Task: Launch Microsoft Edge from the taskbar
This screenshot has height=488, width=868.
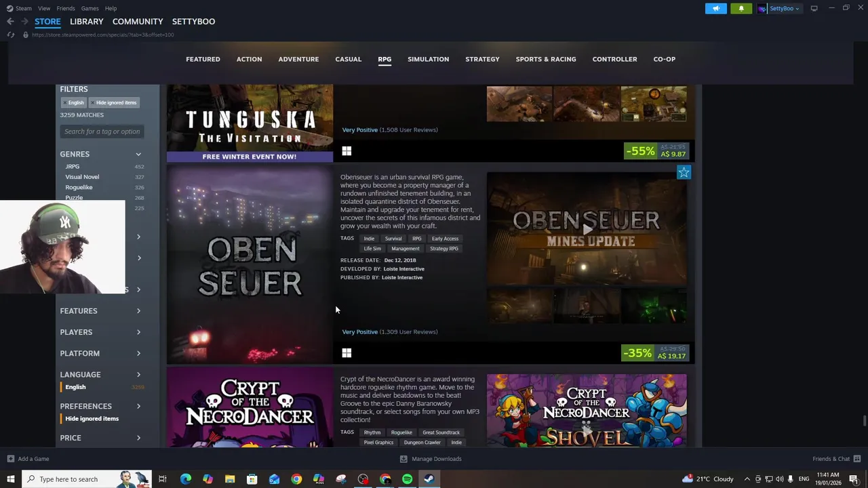Action: (x=185, y=479)
